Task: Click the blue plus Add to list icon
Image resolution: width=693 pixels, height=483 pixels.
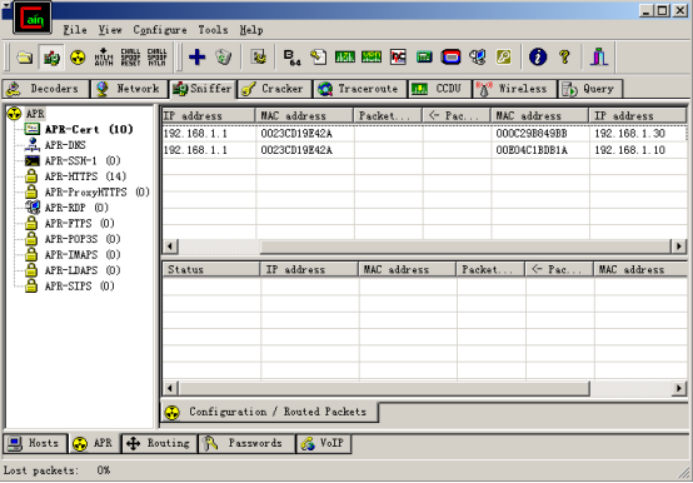Action: 197,57
